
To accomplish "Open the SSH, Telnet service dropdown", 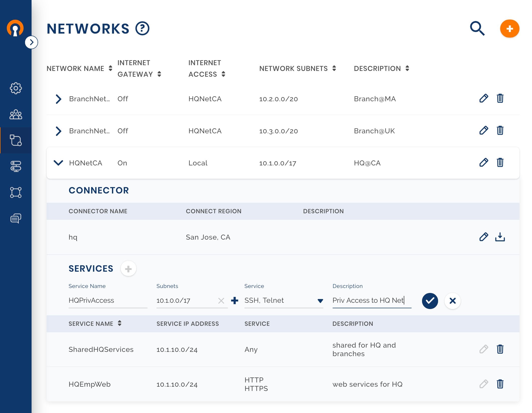I will point(320,301).
